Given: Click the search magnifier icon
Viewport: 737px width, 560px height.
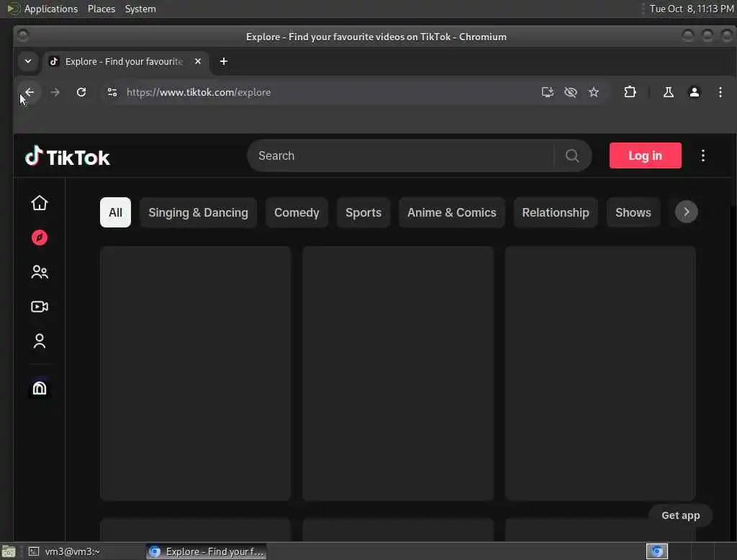Looking at the screenshot, I should pyautogui.click(x=572, y=155).
